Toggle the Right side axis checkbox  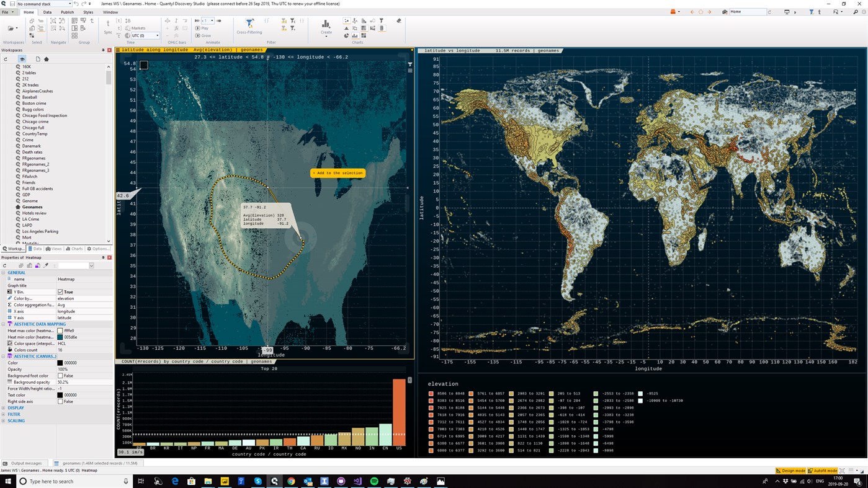(x=60, y=401)
